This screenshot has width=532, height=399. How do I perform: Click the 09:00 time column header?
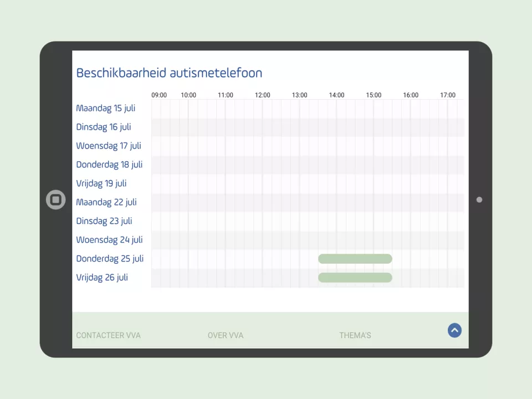point(159,95)
